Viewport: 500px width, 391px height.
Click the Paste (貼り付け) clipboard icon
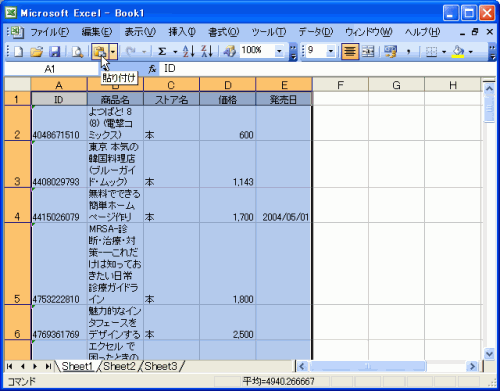pyautogui.click(x=100, y=52)
